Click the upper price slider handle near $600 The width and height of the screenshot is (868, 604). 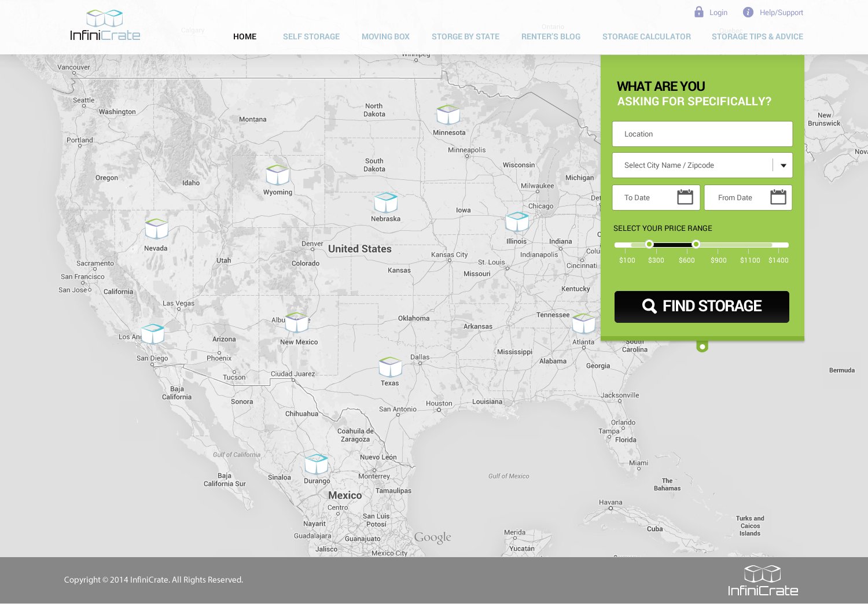(x=696, y=244)
